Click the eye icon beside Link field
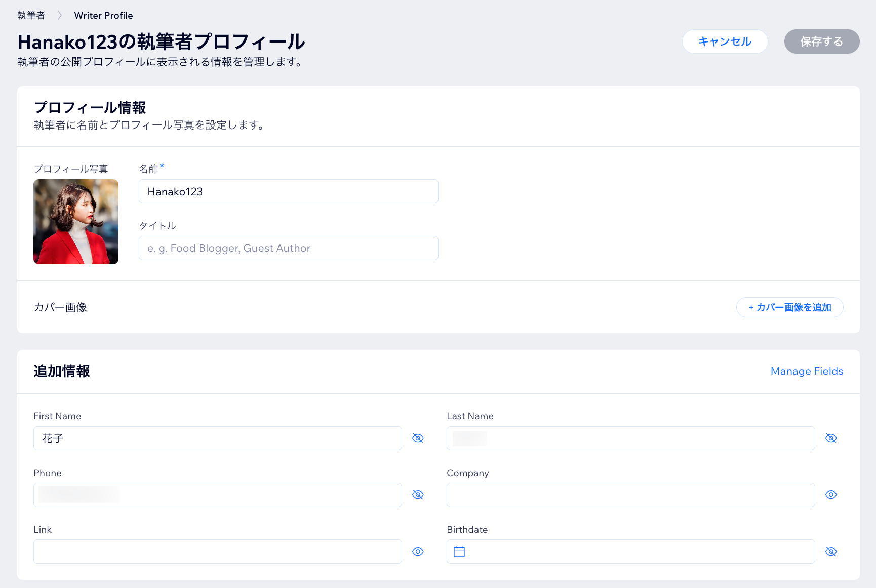 418,552
